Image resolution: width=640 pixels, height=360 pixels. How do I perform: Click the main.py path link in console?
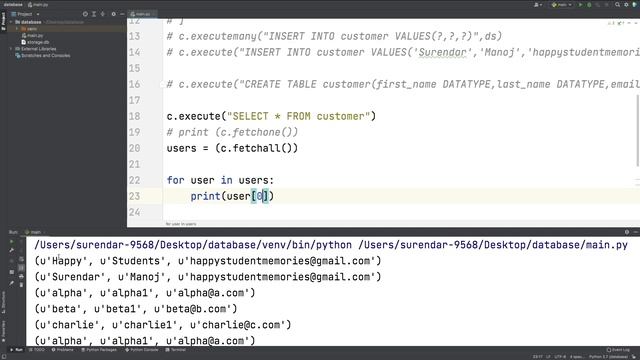point(493,245)
